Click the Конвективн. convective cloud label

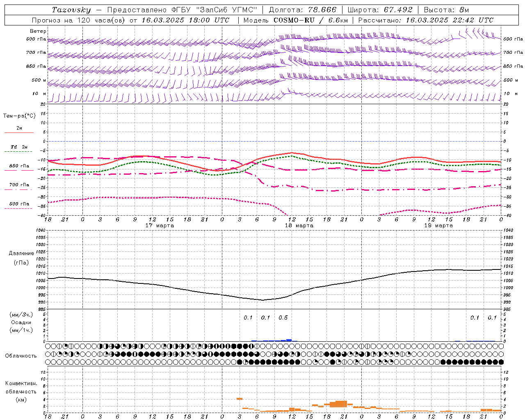click(21, 383)
